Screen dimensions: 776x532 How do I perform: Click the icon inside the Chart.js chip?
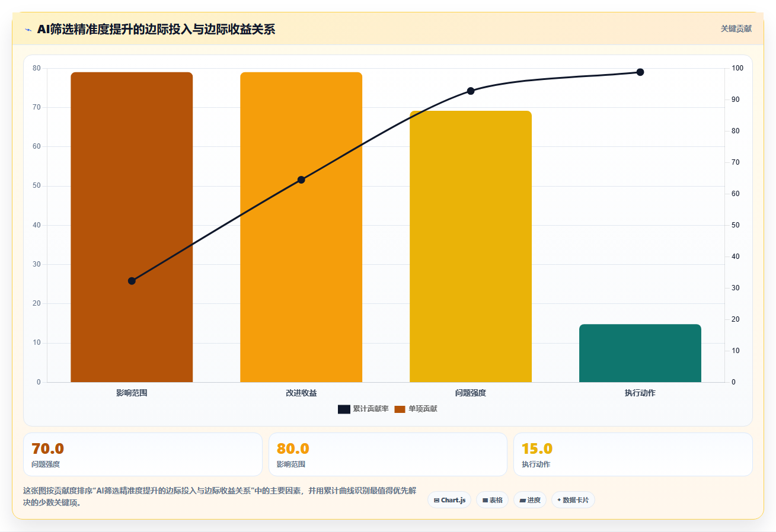(x=436, y=501)
